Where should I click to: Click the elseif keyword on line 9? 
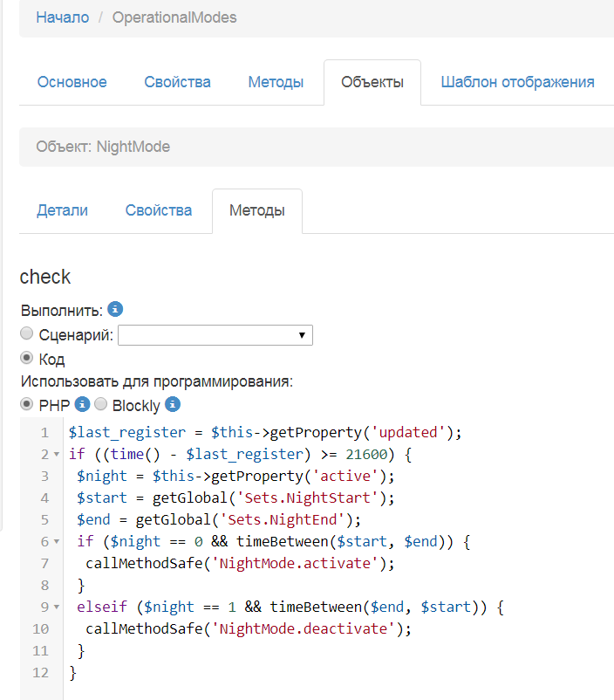[102, 607]
